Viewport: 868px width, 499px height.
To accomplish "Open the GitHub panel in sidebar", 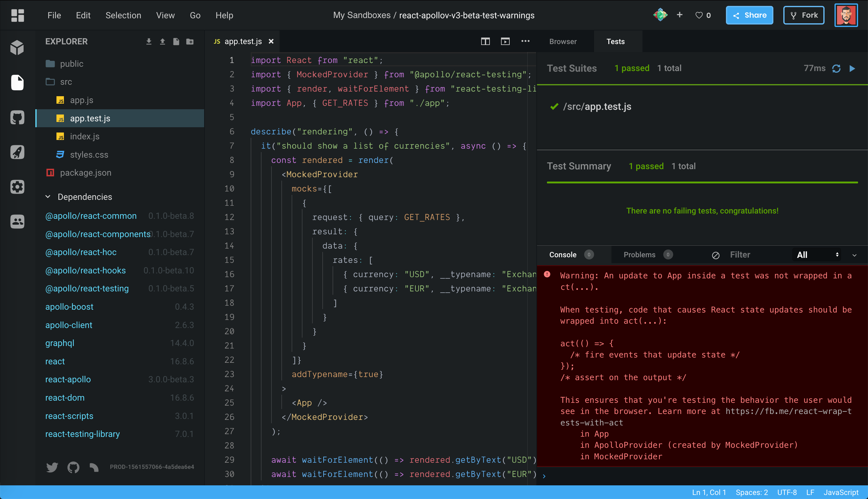I will (17, 118).
